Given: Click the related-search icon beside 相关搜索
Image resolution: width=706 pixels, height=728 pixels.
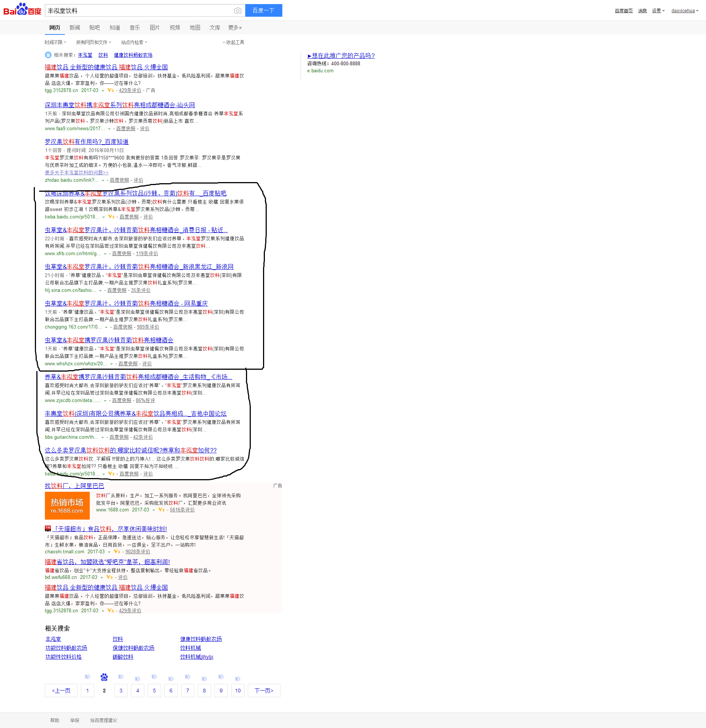Looking at the screenshot, I should [x=48, y=55].
